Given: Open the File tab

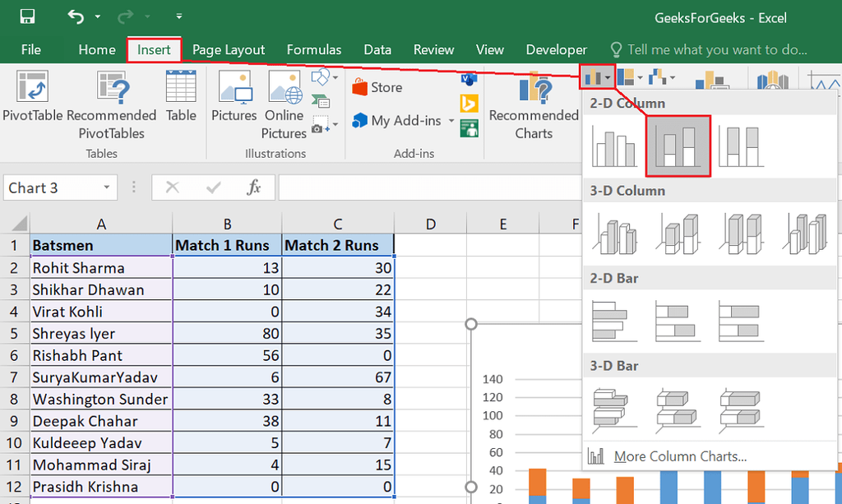Looking at the screenshot, I should click(x=30, y=50).
